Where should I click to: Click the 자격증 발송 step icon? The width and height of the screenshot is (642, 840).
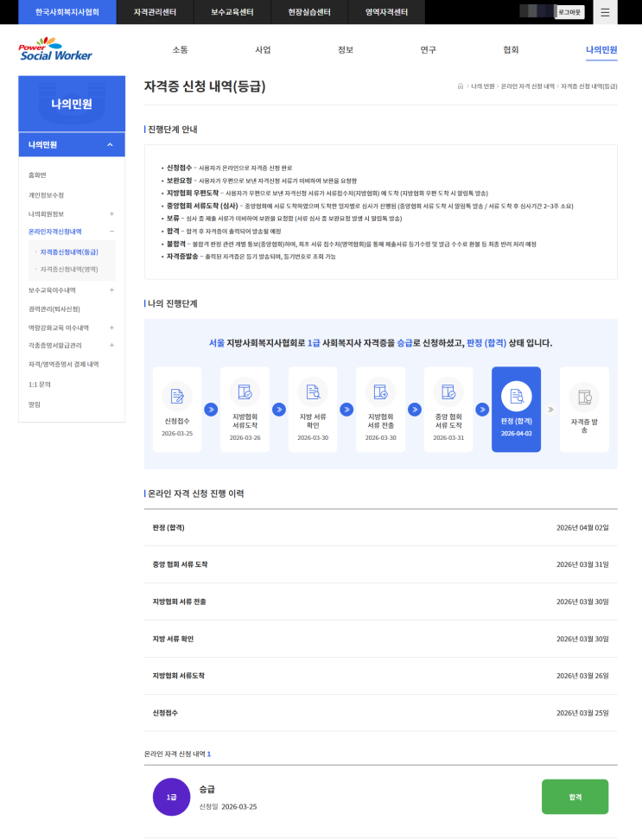tap(584, 397)
